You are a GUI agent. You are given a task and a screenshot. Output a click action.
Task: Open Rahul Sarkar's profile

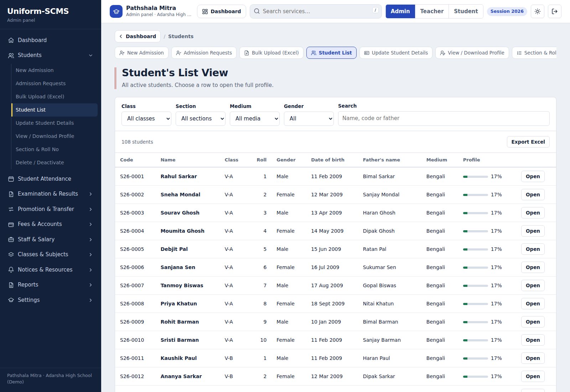533,176
